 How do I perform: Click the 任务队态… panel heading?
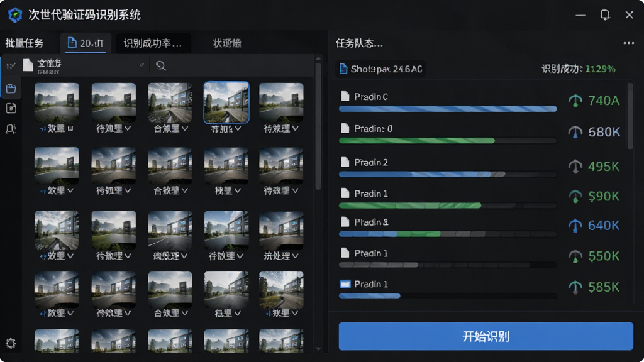(x=359, y=43)
